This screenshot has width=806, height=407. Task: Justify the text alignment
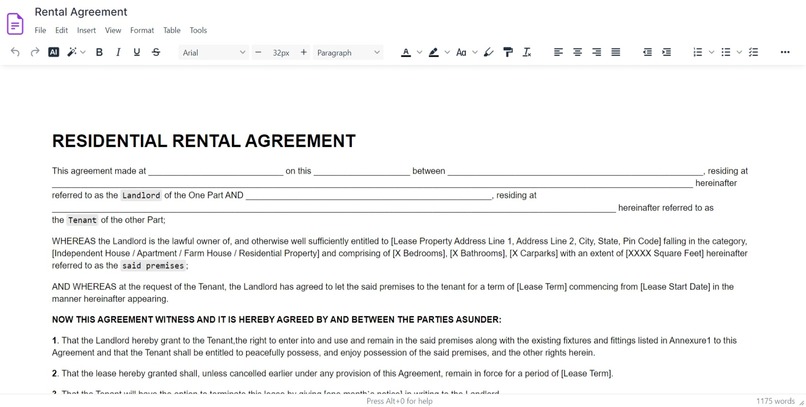(616, 52)
